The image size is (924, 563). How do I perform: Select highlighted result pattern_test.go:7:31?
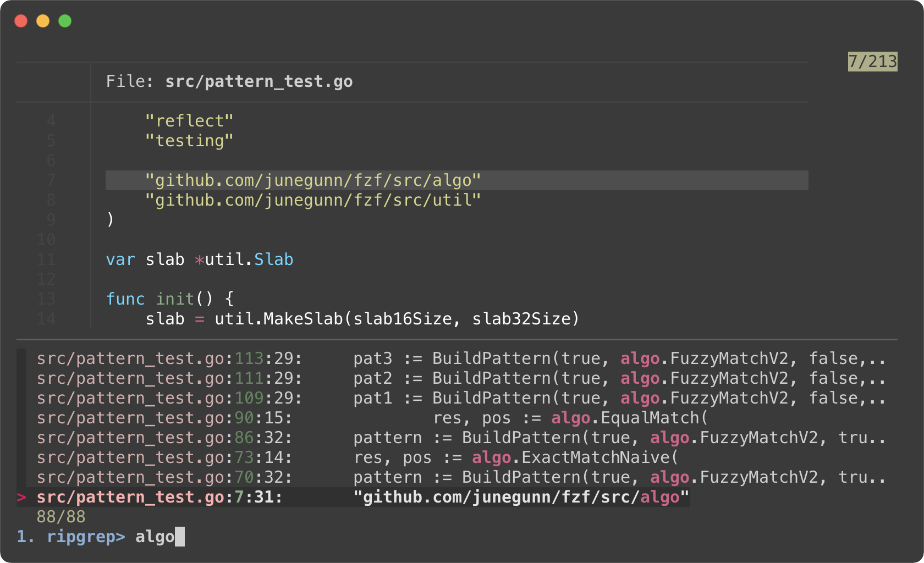pos(353,497)
